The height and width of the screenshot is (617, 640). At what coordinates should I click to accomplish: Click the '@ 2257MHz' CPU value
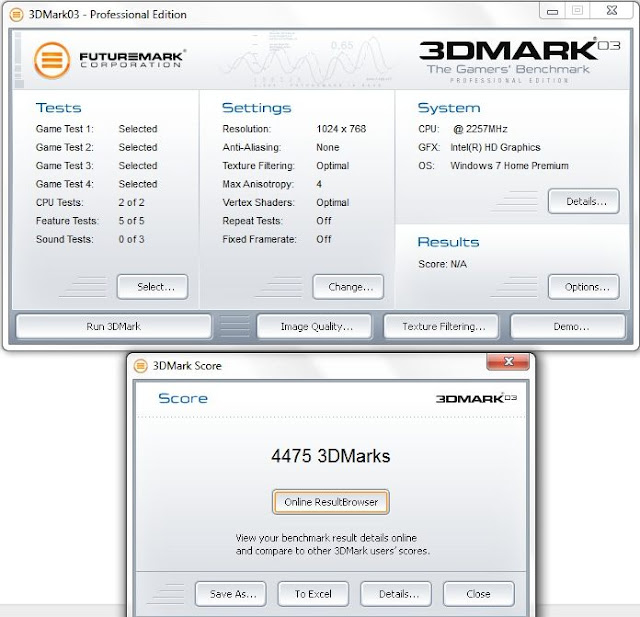480,129
